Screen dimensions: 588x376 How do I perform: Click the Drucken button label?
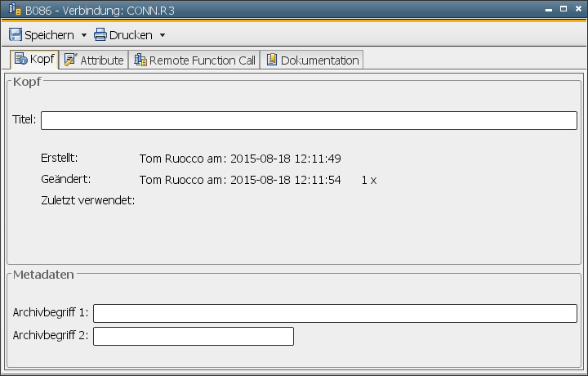pos(131,35)
